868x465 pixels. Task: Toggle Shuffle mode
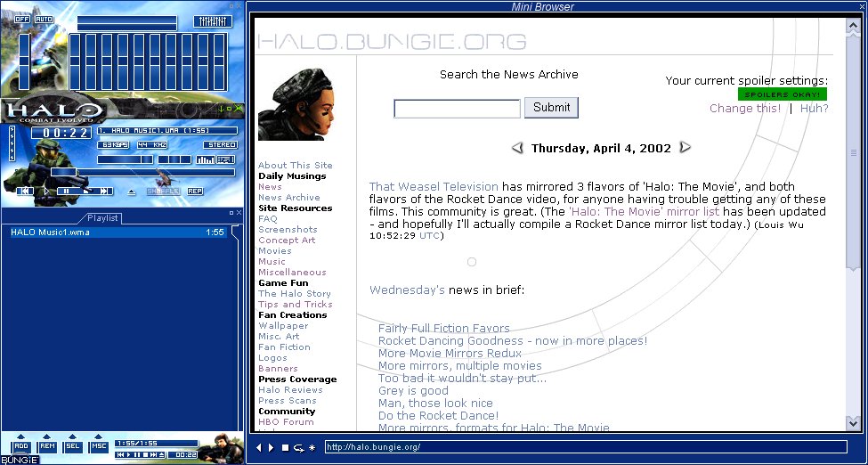coord(163,192)
